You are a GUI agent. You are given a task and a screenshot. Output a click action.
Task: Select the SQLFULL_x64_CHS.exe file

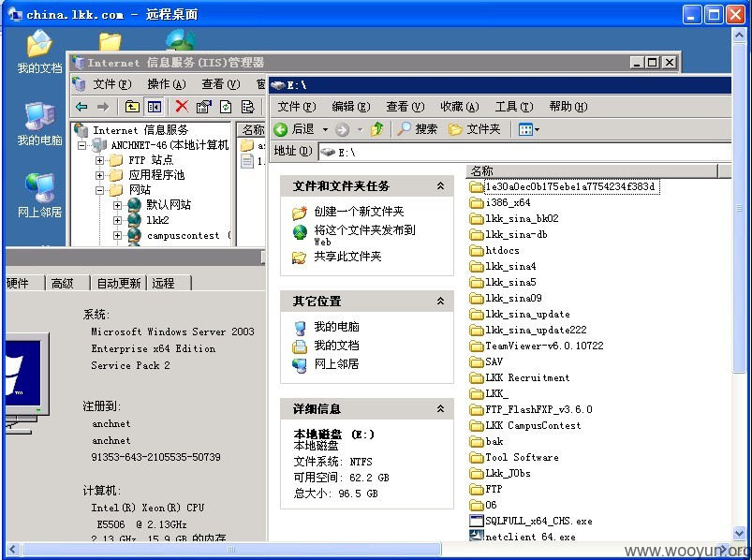click(531, 522)
